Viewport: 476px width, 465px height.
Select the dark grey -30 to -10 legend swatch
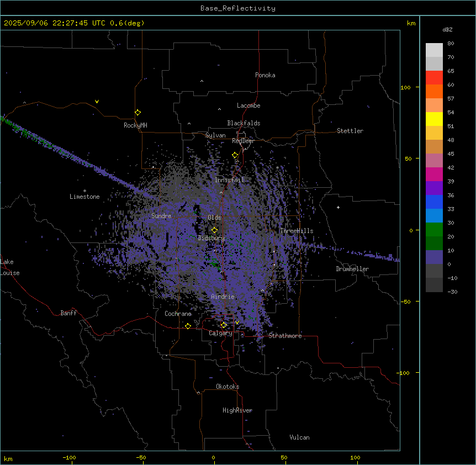click(434, 285)
